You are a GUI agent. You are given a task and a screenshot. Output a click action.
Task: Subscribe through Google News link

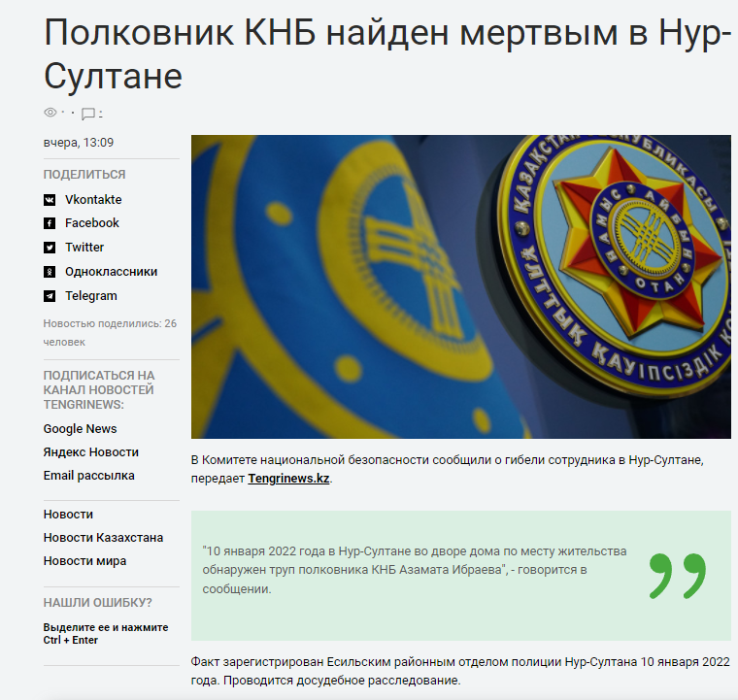80,429
